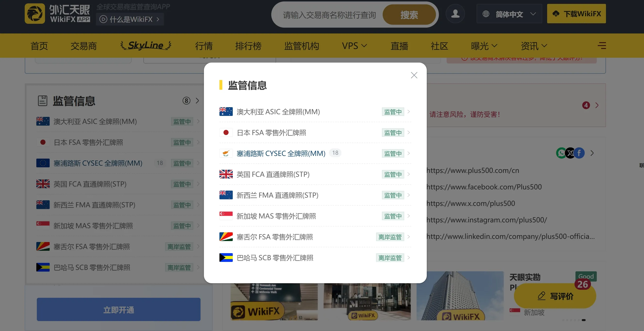Expand the 曝光 navigation dropdown
The width and height of the screenshot is (644, 331).
pos(484,46)
